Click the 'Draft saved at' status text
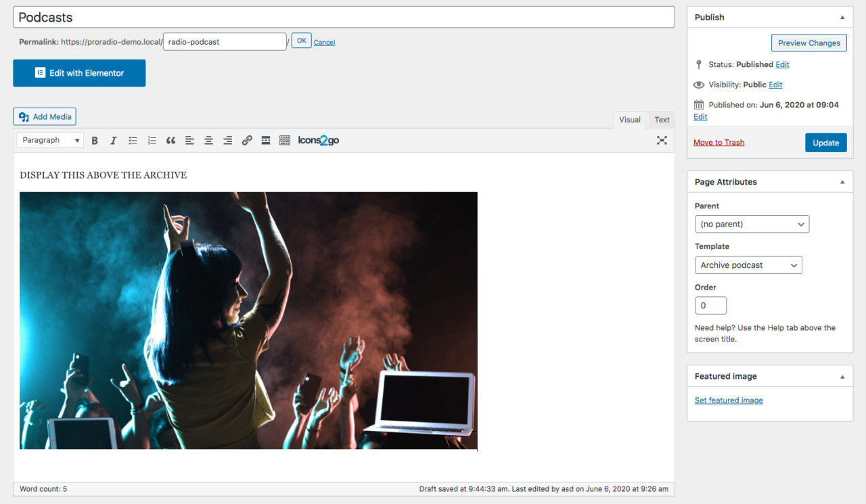This screenshot has width=866, height=504. pyautogui.click(x=544, y=488)
